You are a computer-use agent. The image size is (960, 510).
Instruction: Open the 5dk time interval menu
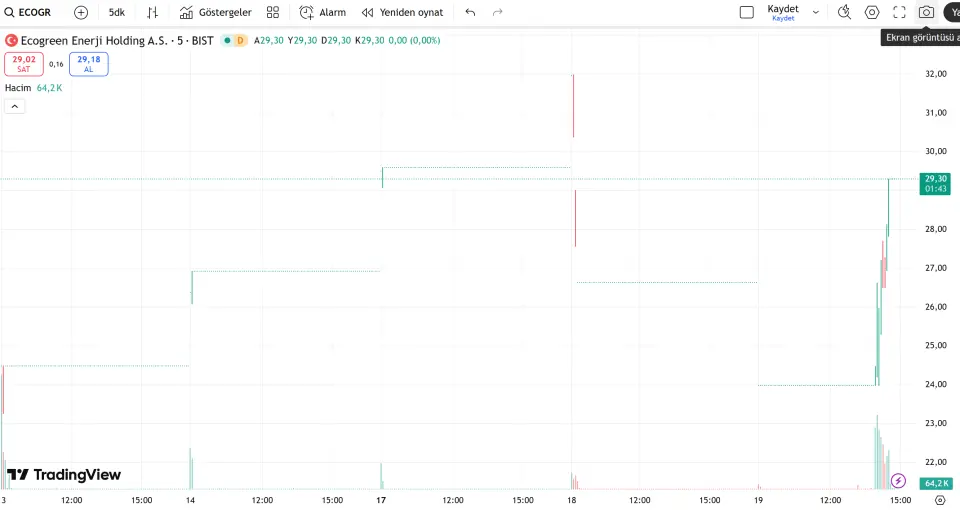click(x=117, y=12)
